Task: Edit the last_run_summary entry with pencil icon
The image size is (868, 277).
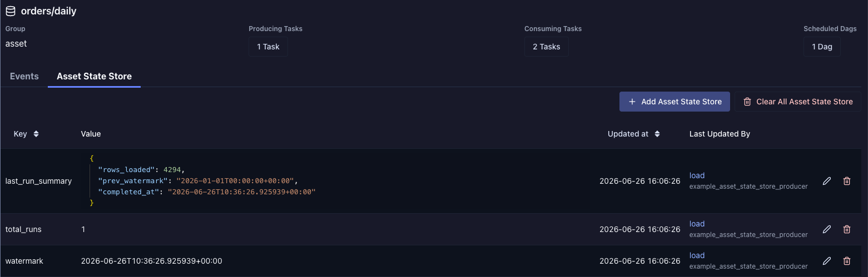Action: (x=827, y=181)
